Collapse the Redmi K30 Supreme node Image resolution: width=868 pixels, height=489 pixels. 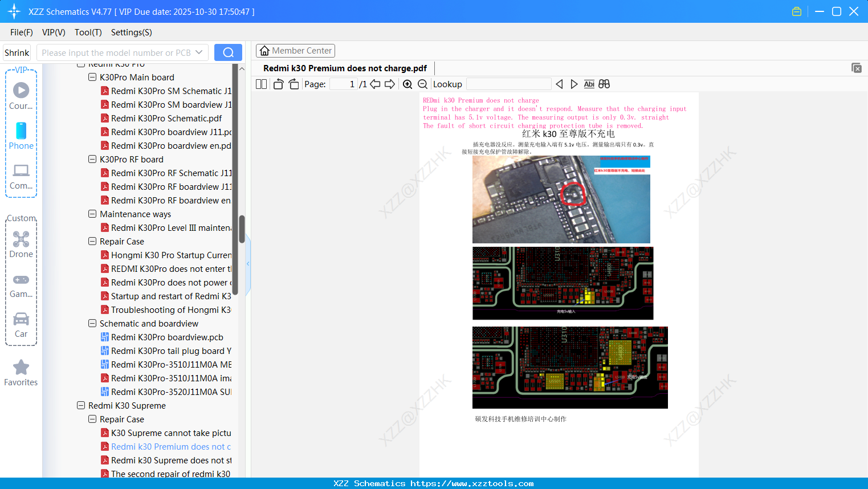coord(81,405)
